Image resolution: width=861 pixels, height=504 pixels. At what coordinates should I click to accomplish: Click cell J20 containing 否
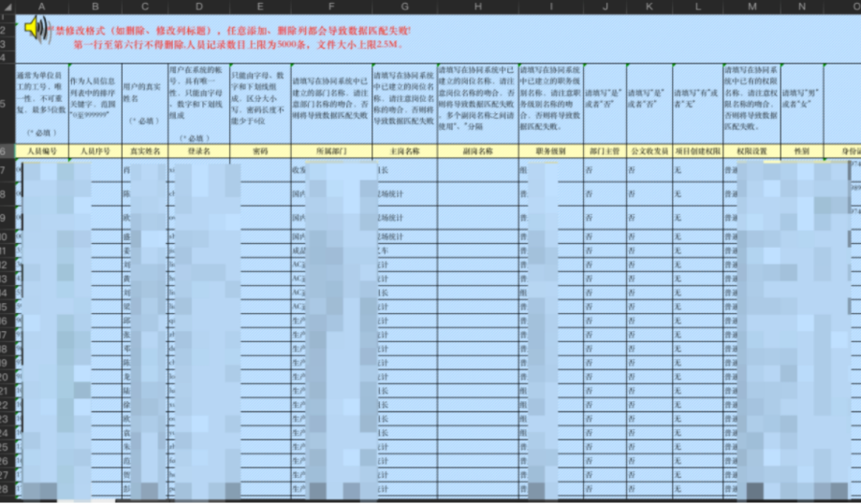[605, 377]
